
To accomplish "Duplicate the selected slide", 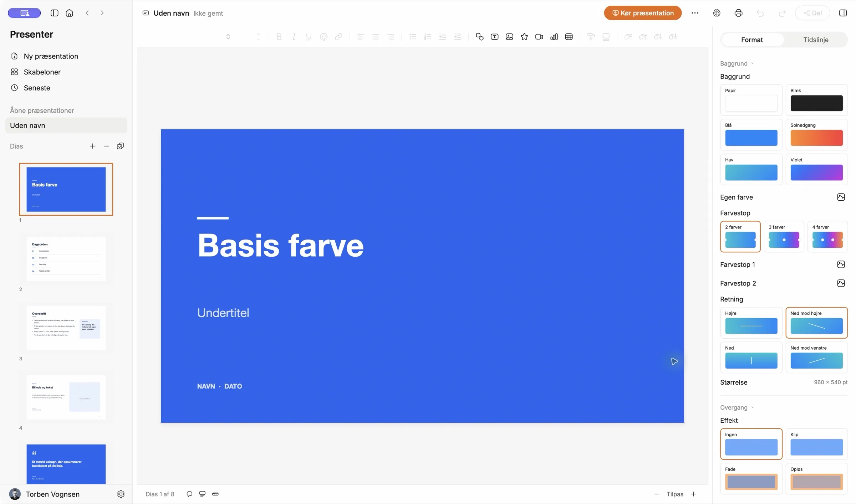I will pos(121,146).
